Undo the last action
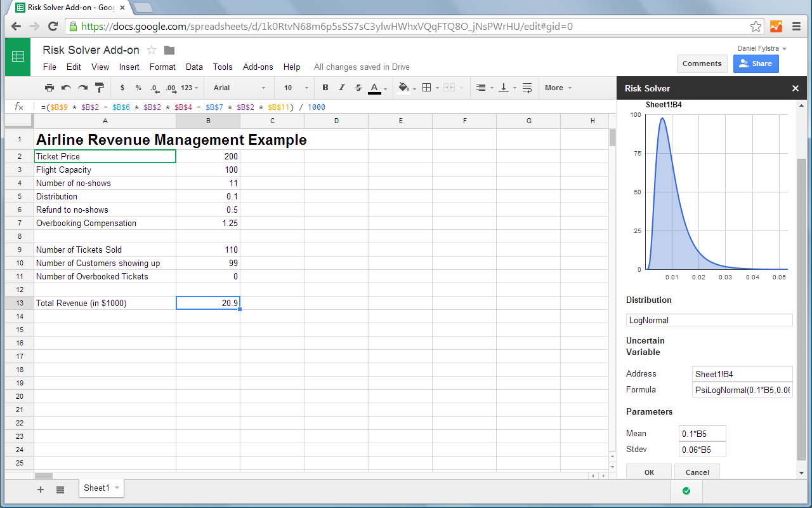 [66, 88]
